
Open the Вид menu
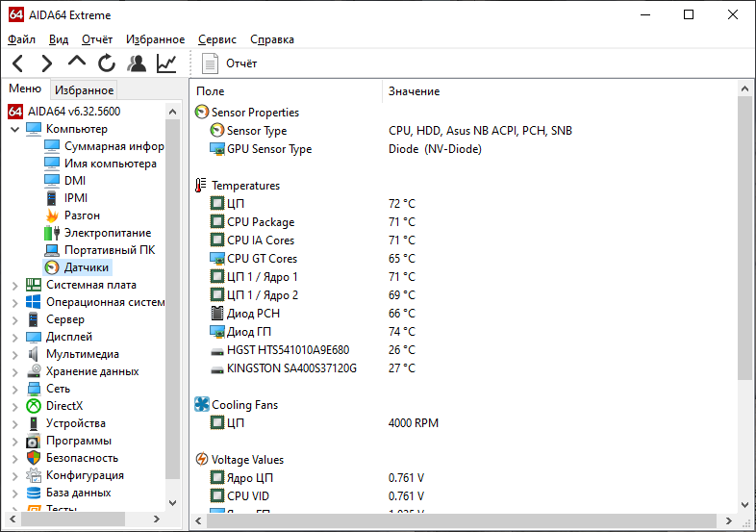59,39
